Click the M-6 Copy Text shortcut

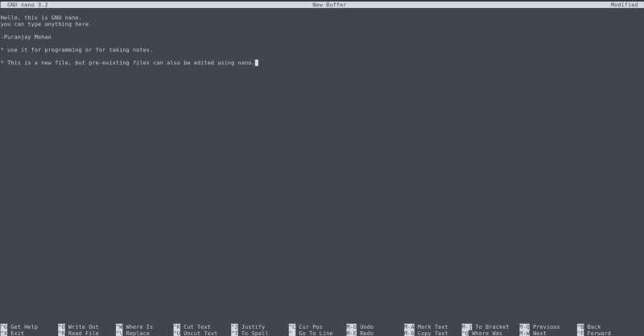pyautogui.click(x=427, y=333)
